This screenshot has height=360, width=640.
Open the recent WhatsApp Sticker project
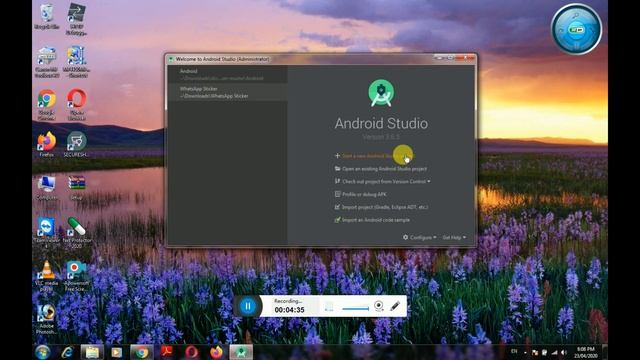tap(227, 92)
